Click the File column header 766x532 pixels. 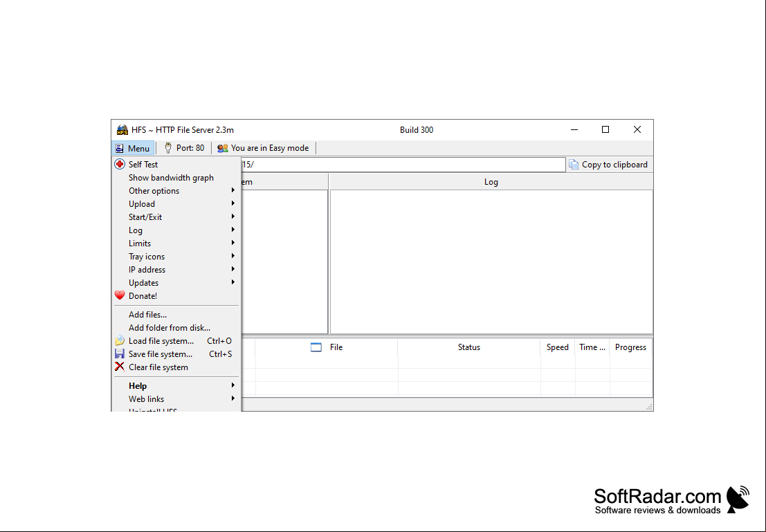pyautogui.click(x=327, y=347)
